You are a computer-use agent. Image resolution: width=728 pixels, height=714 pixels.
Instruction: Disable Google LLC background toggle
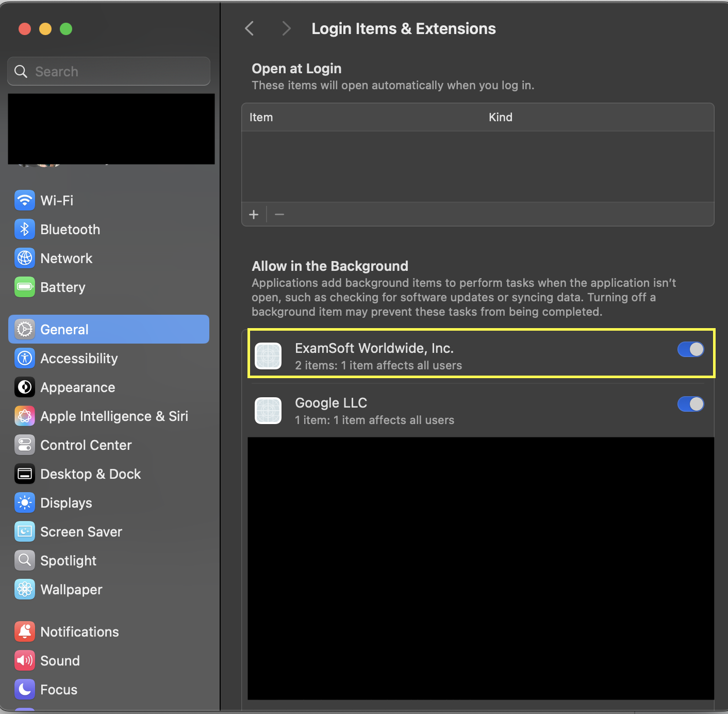tap(691, 404)
